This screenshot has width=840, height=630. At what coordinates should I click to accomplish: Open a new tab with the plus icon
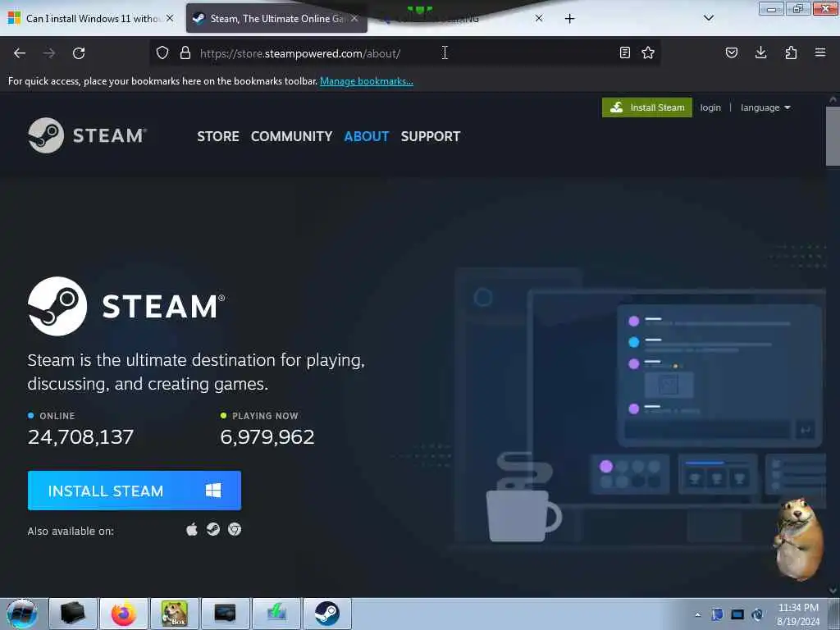coord(569,19)
